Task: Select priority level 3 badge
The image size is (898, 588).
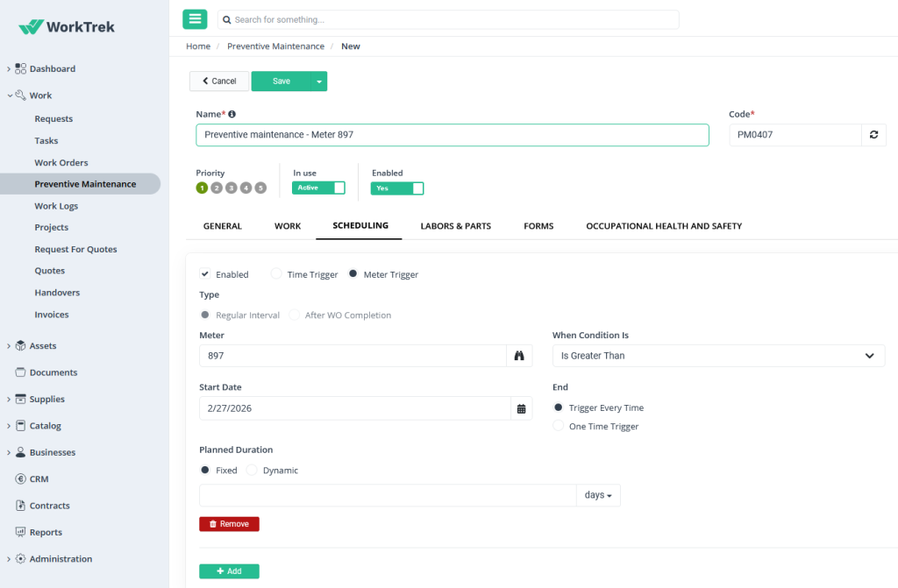Action: tap(232, 188)
